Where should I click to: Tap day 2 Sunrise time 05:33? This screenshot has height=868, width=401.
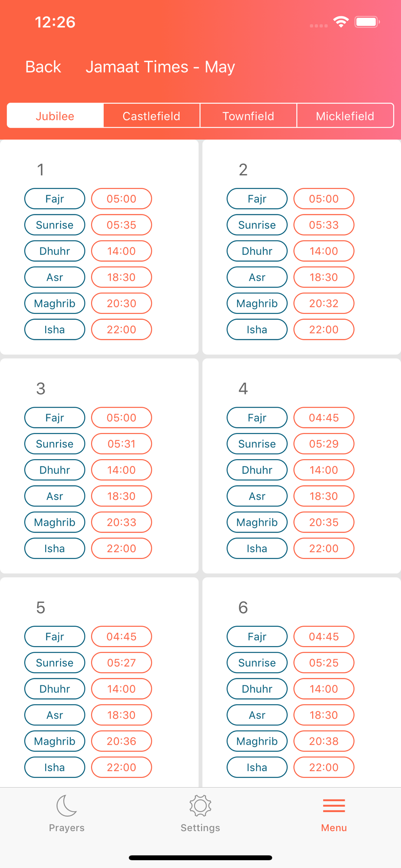(324, 225)
